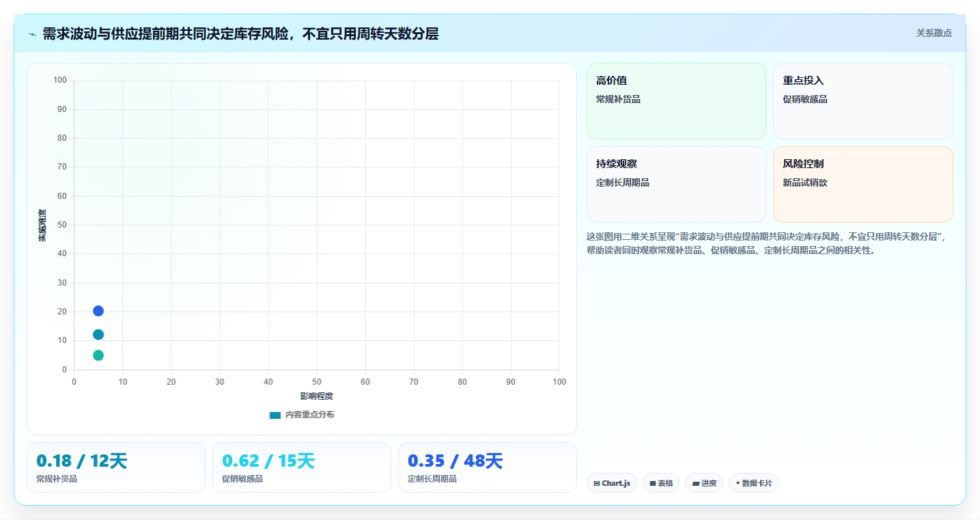Click the lightning icon before the title
The image size is (980, 520).
(33, 34)
